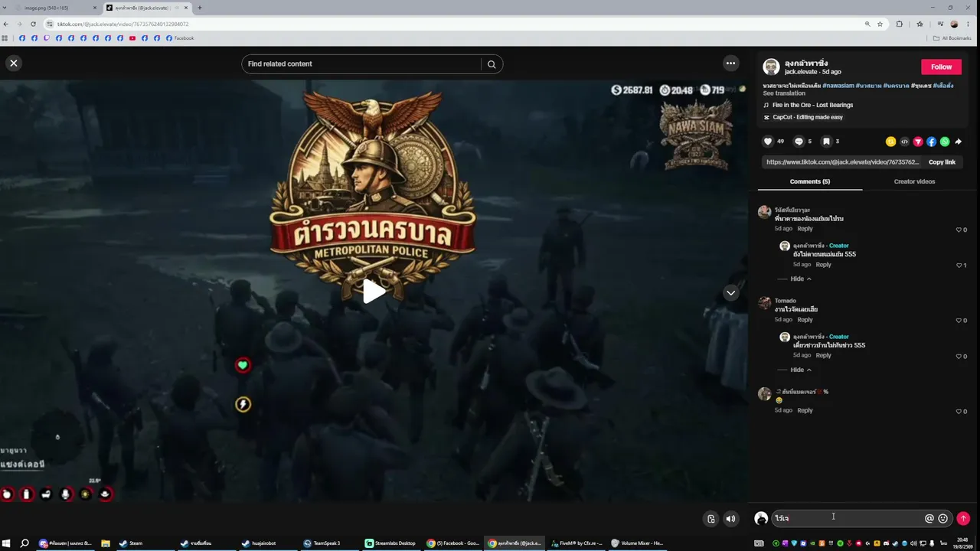Viewport: 980px width, 551px height.
Task: Open the video more options menu
Action: coord(731,64)
